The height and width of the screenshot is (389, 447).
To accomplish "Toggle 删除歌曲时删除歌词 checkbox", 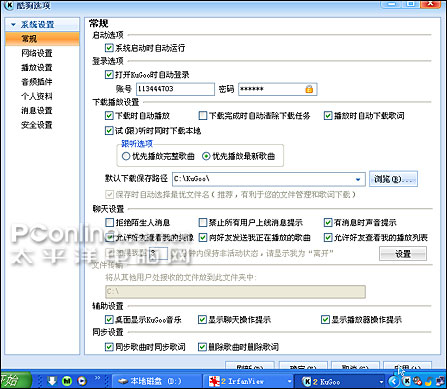I will (x=202, y=347).
